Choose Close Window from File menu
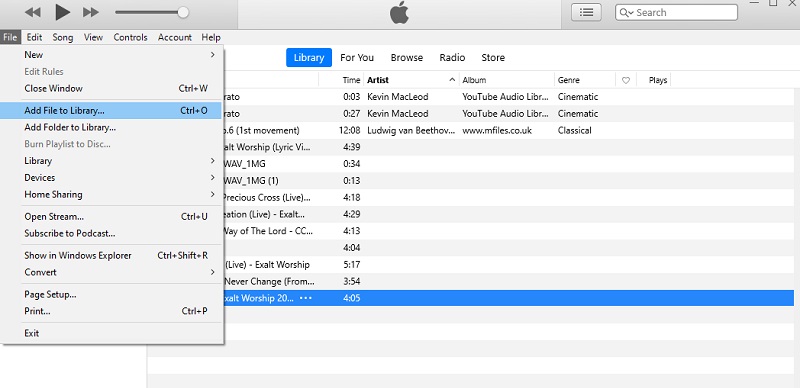The height and width of the screenshot is (388, 800). coord(111,88)
